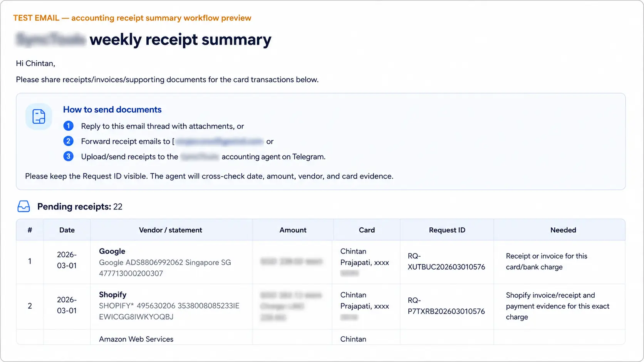Image resolution: width=644 pixels, height=362 pixels.
Task: Click the 'weekly receipt summary' title
Action: tap(180, 40)
